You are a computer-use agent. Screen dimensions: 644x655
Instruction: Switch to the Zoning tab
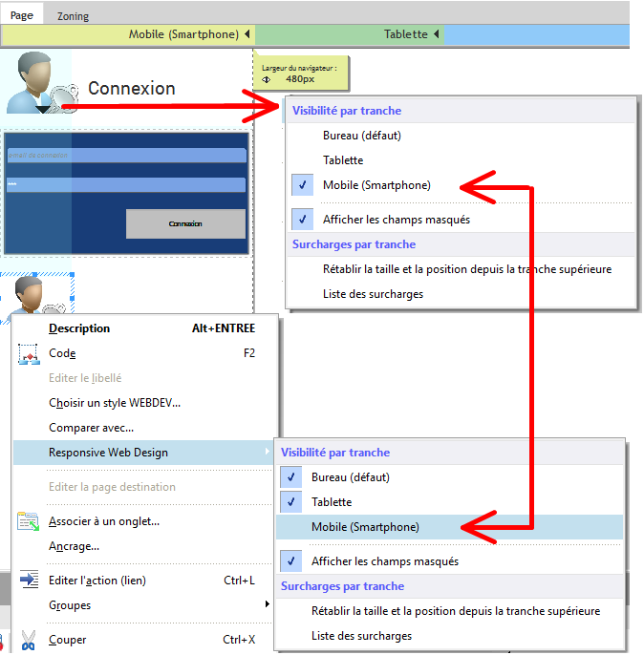point(73,16)
